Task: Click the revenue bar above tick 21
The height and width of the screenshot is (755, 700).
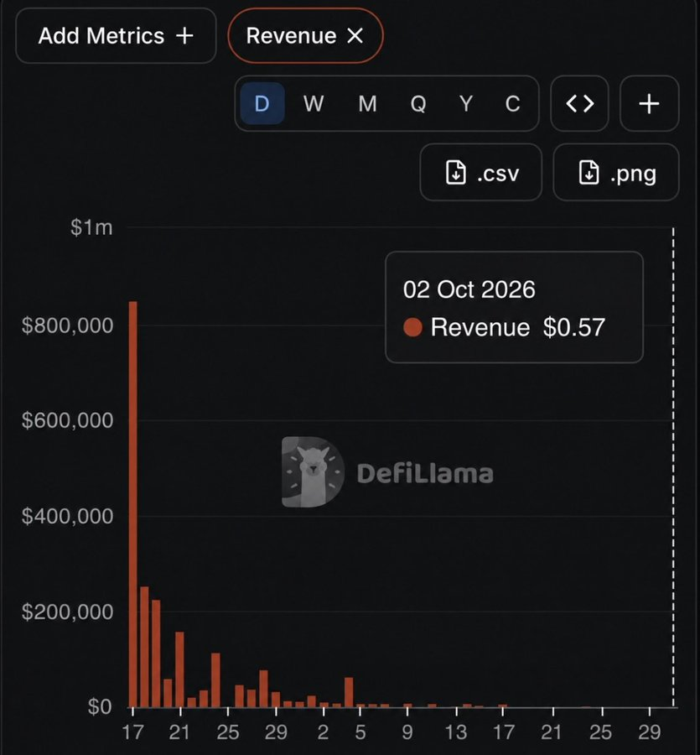Action: tap(180, 669)
